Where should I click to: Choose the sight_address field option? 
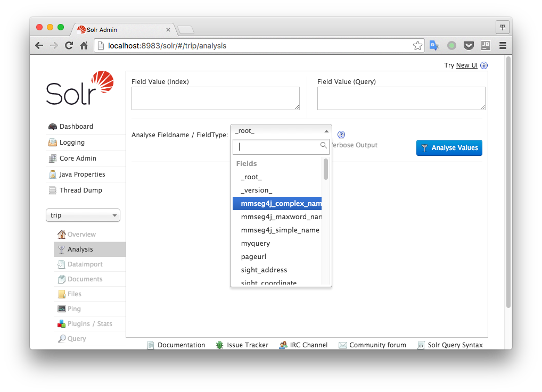coord(264,270)
